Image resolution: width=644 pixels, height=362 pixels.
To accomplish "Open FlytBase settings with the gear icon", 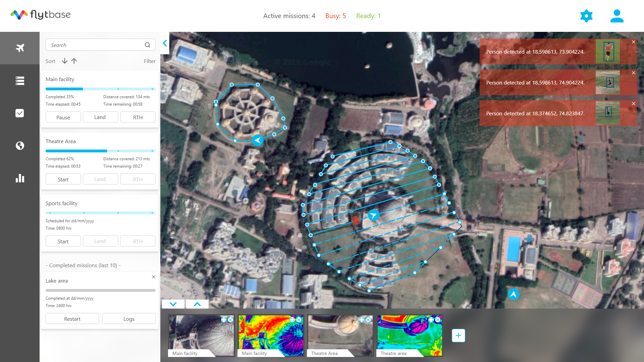I will point(586,16).
